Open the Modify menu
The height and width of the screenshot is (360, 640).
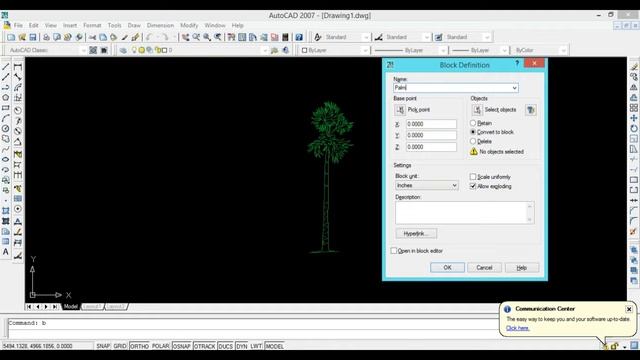pyautogui.click(x=189, y=25)
